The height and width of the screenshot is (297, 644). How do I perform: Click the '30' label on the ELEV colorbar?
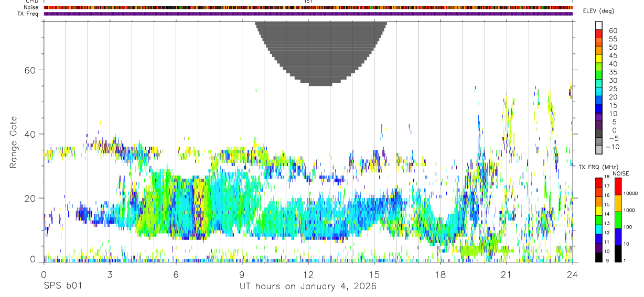(613, 81)
